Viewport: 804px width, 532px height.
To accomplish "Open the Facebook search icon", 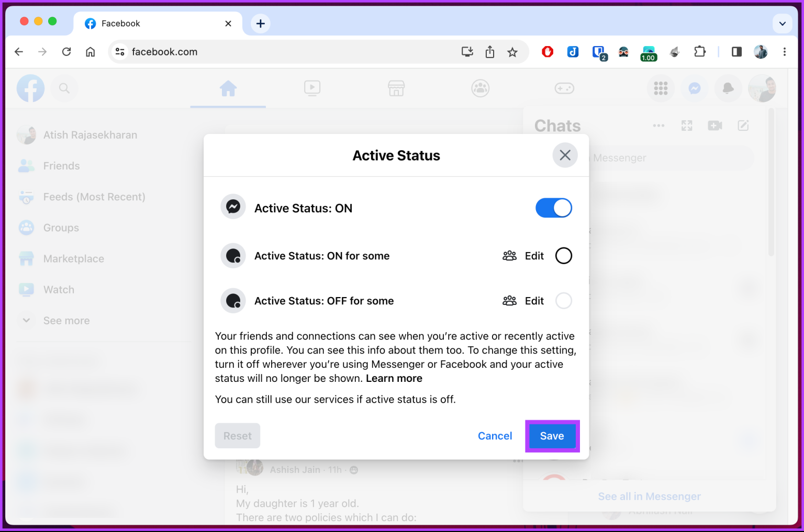I will (x=64, y=88).
